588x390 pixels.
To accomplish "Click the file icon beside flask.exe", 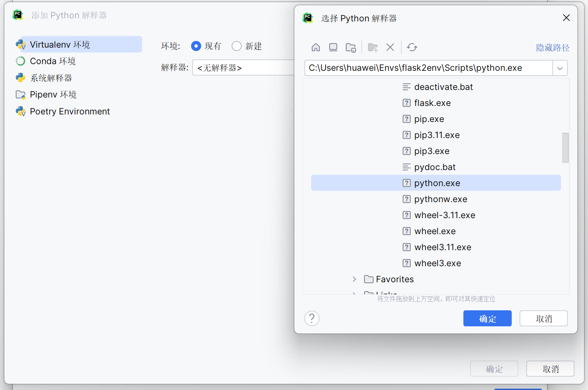I will pos(406,103).
